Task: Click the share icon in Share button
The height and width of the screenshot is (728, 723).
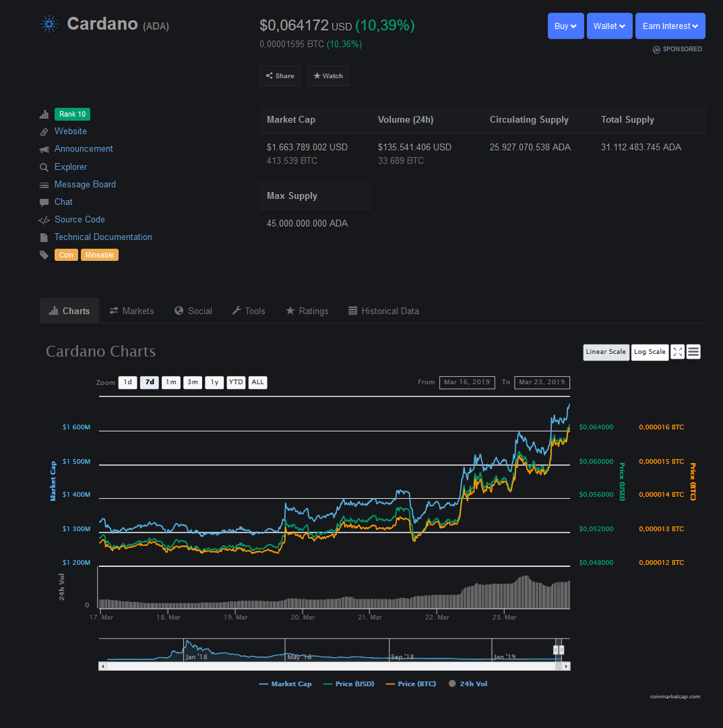Action: coord(269,75)
